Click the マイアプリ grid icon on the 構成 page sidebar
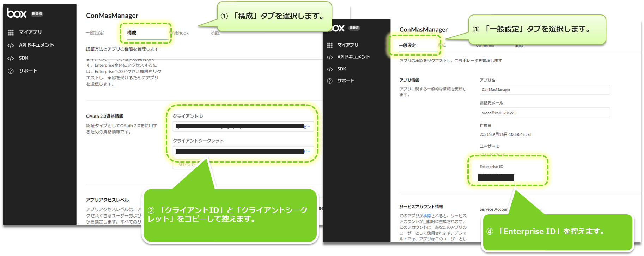The width and height of the screenshot is (644, 256). click(11, 32)
